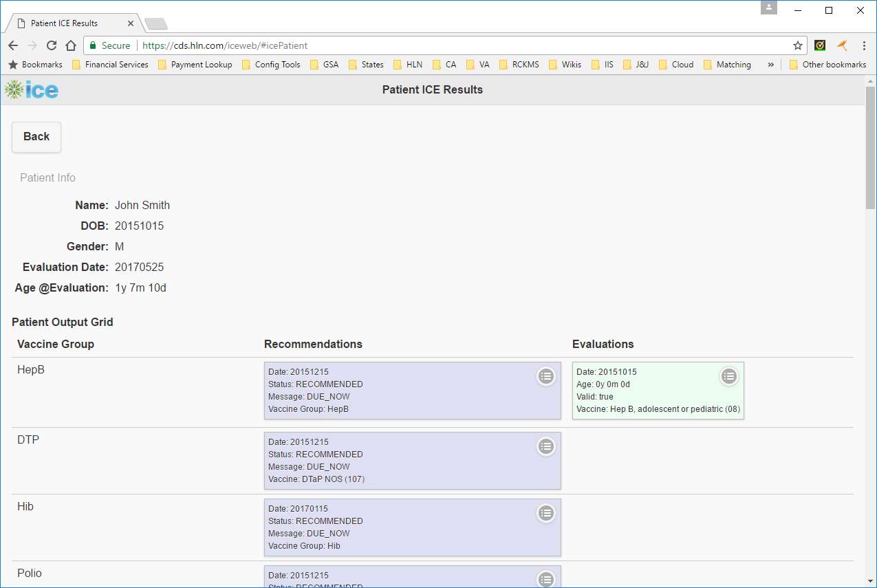Open details menu icon on HepB evaluation card

tap(728, 376)
